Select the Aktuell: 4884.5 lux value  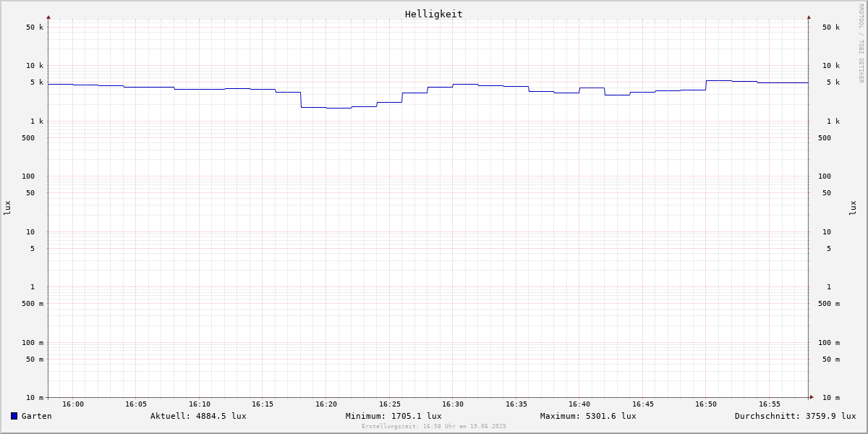click(x=198, y=416)
